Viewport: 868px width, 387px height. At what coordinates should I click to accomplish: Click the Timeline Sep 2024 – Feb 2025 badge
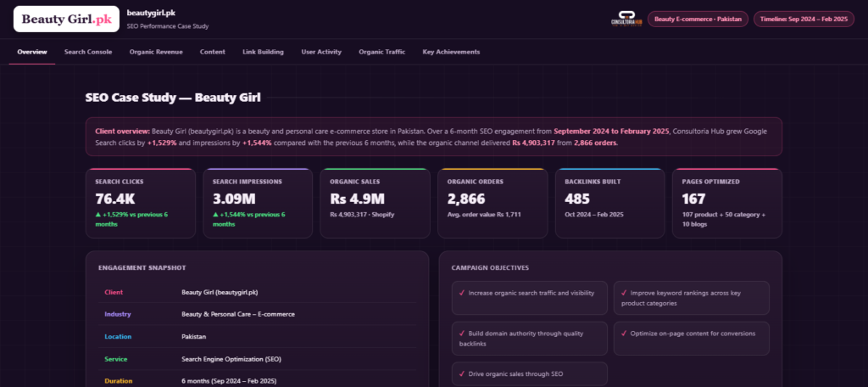pos(804,19)
